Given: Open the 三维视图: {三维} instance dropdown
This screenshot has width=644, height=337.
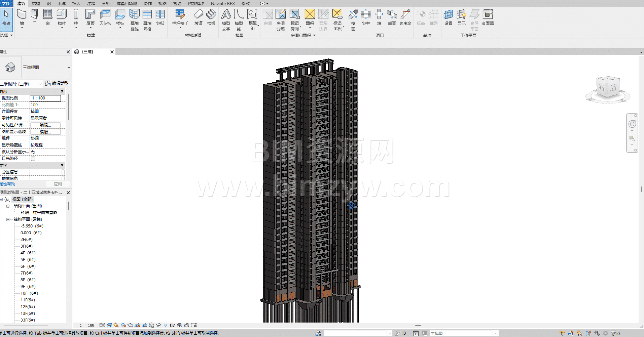Looking at the screenshot, I should click(x=40, y=84).
